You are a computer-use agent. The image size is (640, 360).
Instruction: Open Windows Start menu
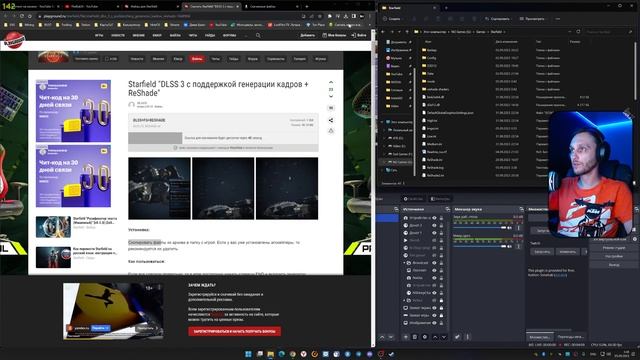point(248,354)
